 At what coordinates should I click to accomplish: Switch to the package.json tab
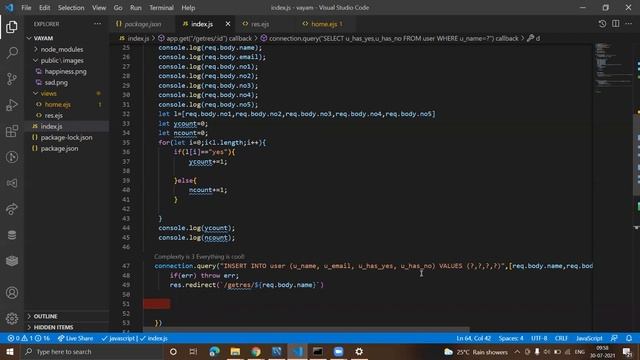pos(143,24)
